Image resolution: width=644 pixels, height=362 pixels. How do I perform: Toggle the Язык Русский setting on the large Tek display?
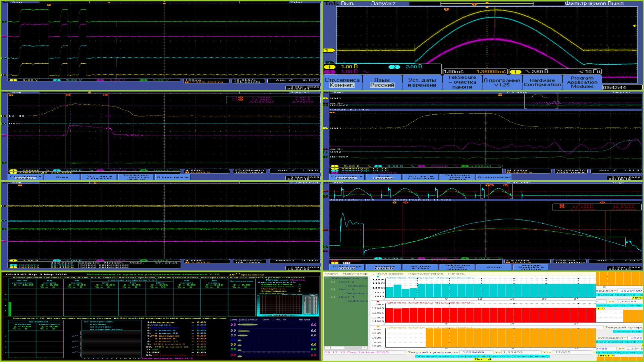382,82
